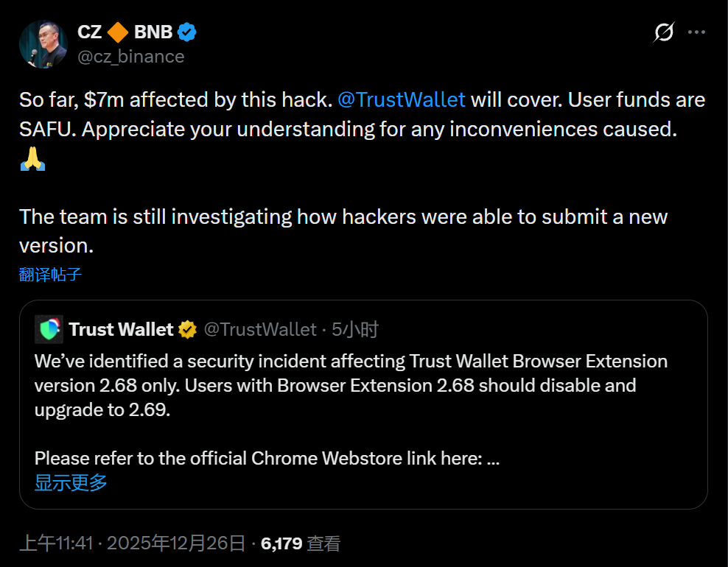Click the 翻译帖子 translate link
The height and width of the screenshot is (567, 728).
(50, 275)
